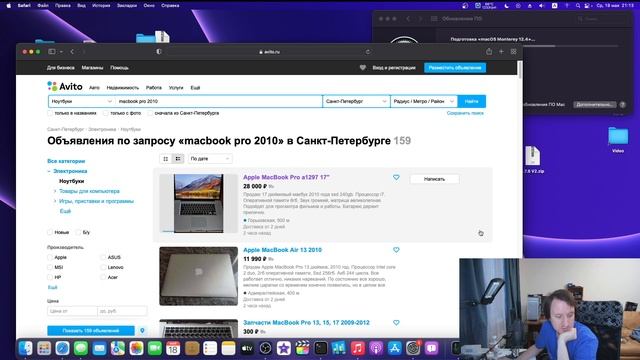Launch Messages from the Dock
The width and height of the screenshot is (640, 360).
point(81,348)
